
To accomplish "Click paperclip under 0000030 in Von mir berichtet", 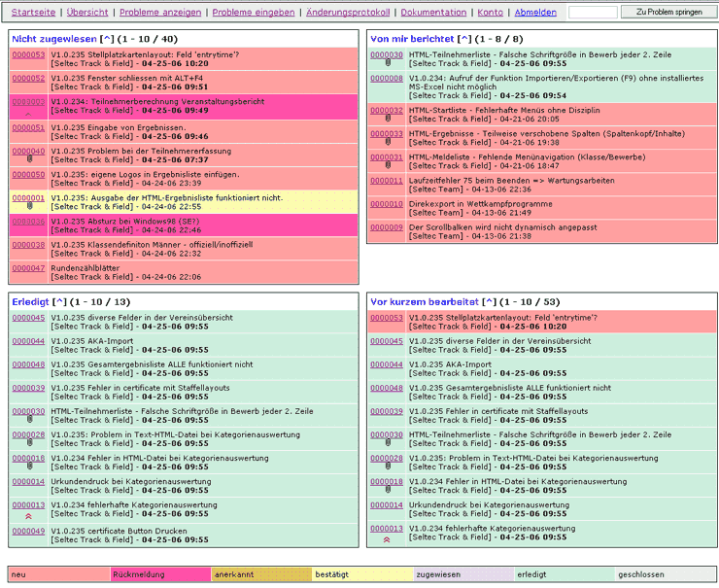I will [x=388, y=63].
